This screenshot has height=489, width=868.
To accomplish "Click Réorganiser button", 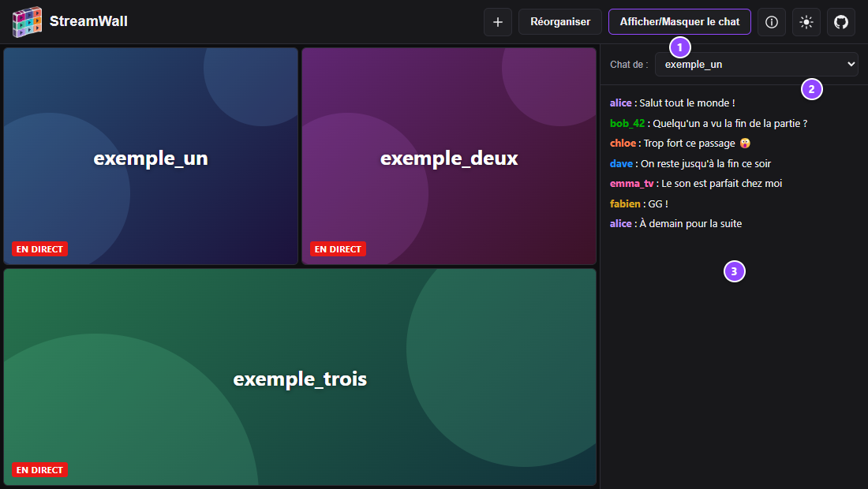I will coord(560,22).
